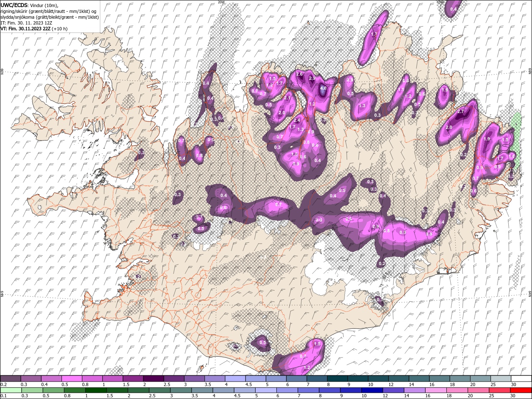Select the 'rigning/skúrir' description line in header
532x399 pixels.
[x=49, y=11]
